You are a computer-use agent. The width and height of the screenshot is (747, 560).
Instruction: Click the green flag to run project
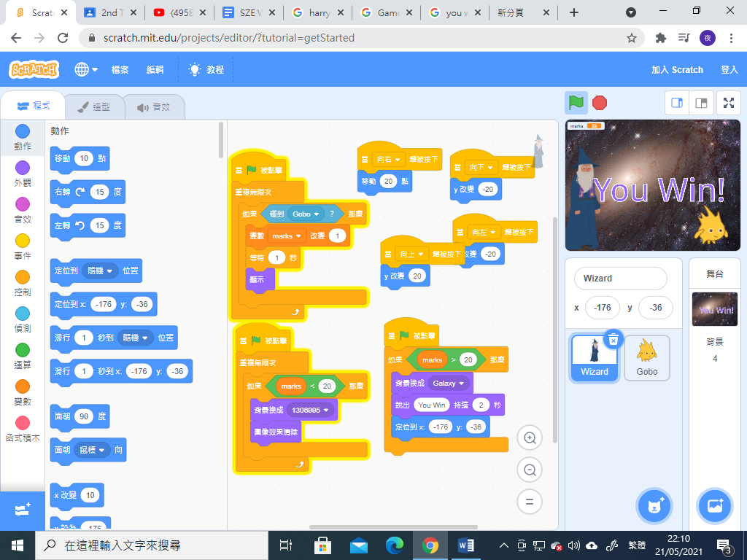coord(576,103)
